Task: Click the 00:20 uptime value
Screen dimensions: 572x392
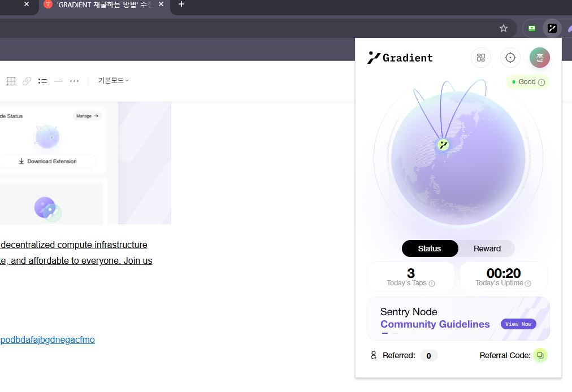Action: click(504, 273)
